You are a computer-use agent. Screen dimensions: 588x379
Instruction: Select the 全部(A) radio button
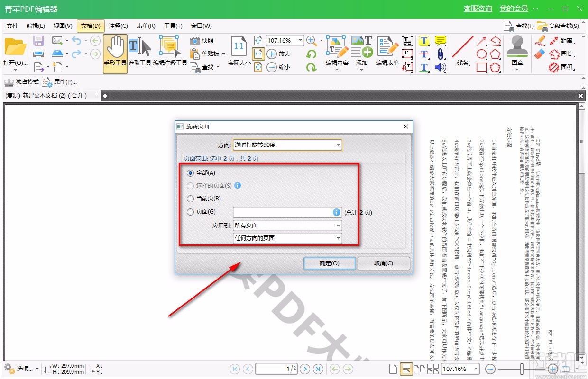click(x=191, y=173)
